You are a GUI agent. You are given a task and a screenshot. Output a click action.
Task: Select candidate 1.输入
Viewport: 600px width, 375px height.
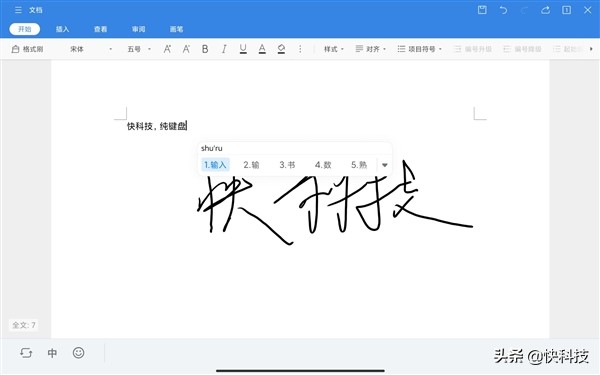[x=215, y=165]
